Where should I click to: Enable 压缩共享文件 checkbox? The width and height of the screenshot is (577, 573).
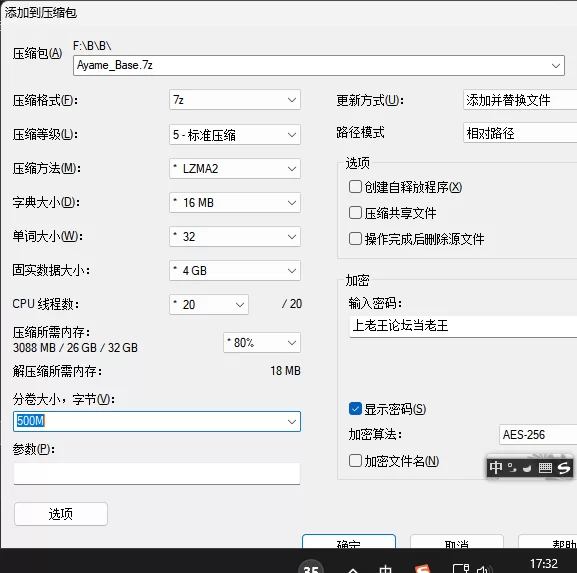(x=355, y=212)
